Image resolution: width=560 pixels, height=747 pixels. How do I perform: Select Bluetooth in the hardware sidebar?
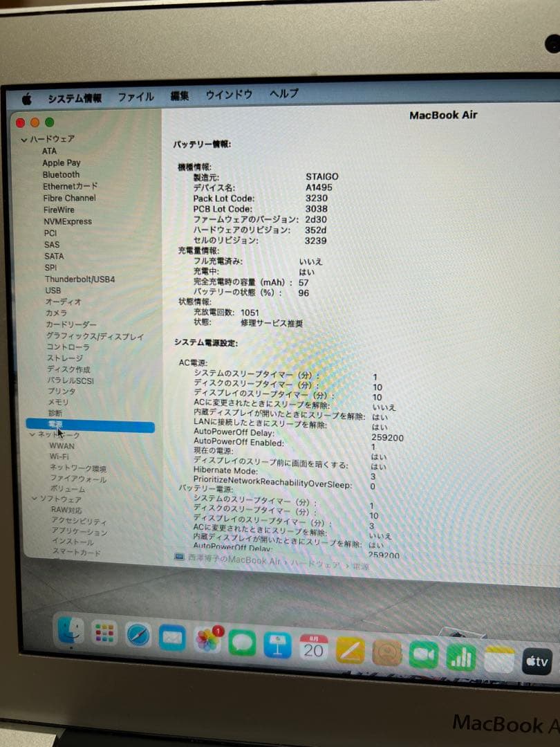click(59, 174)
